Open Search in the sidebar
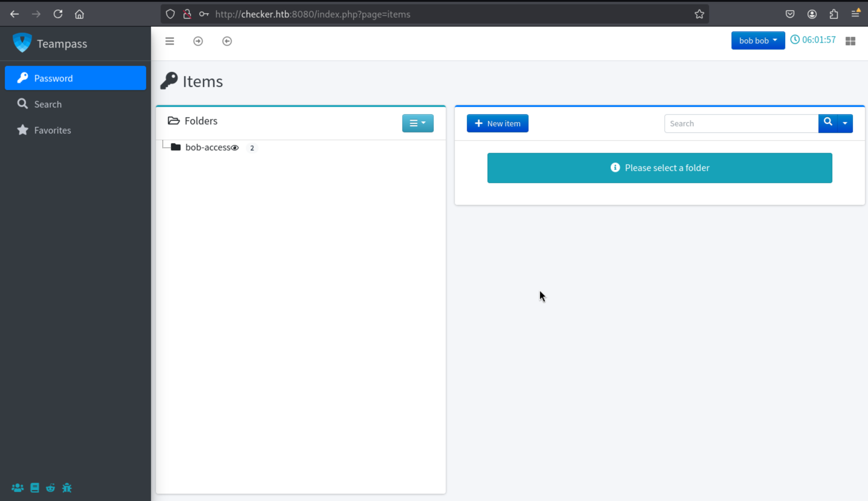The width and height of the screenshot is (868, 501). pyautogui.click(x=48, y=104)
